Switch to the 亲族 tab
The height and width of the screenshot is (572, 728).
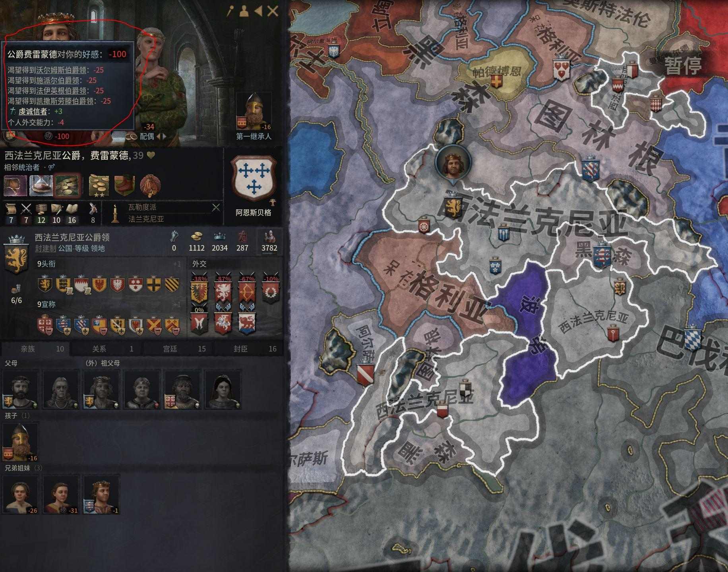35,349
